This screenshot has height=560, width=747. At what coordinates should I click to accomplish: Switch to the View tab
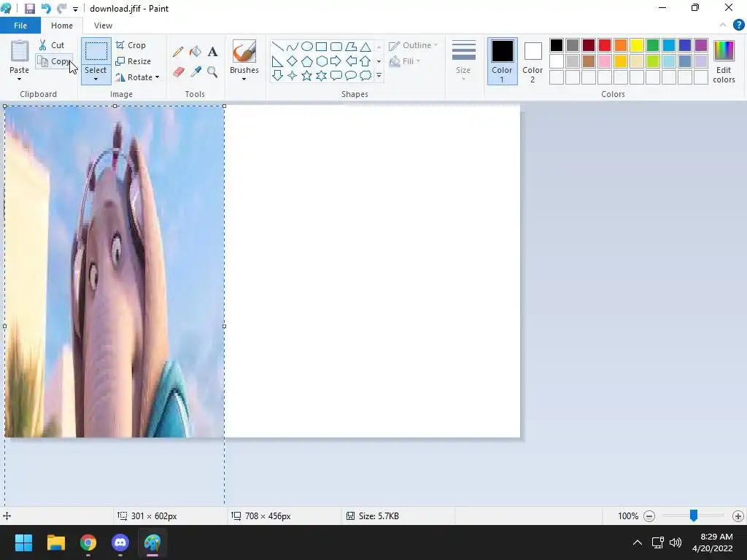click(103, 26)
